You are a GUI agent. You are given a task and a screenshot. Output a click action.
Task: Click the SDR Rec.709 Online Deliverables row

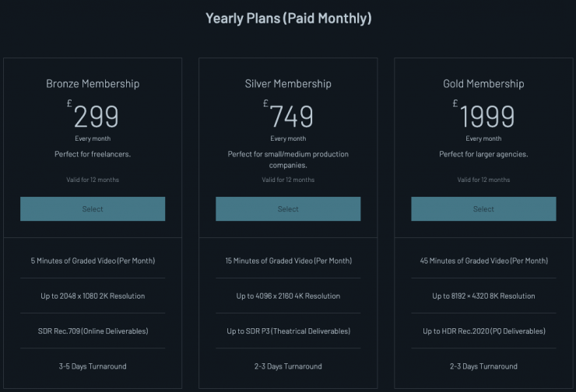93,331
